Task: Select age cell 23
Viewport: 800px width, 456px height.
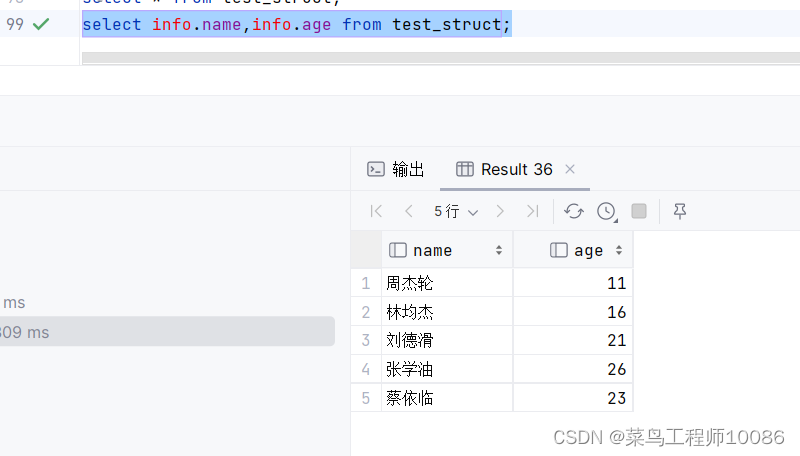Action: coord(573,398)
